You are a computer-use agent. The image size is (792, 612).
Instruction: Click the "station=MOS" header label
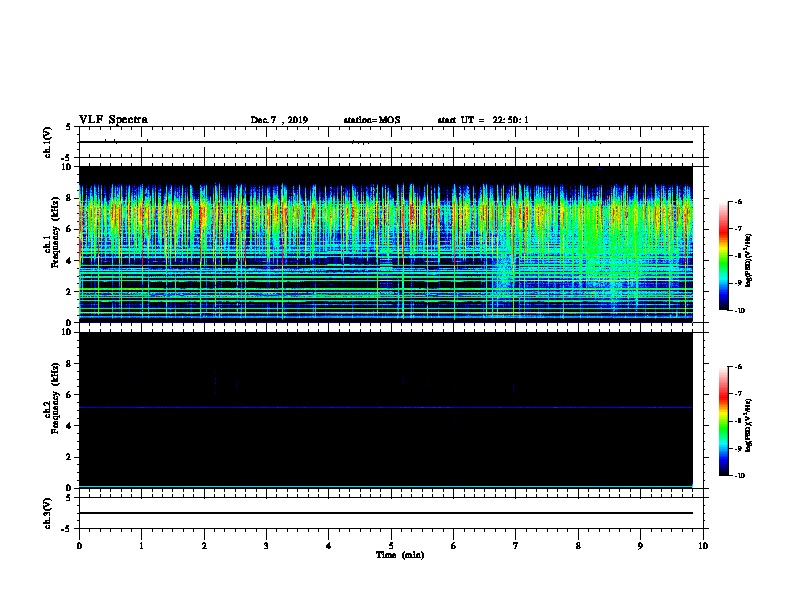tap(372, 120)
